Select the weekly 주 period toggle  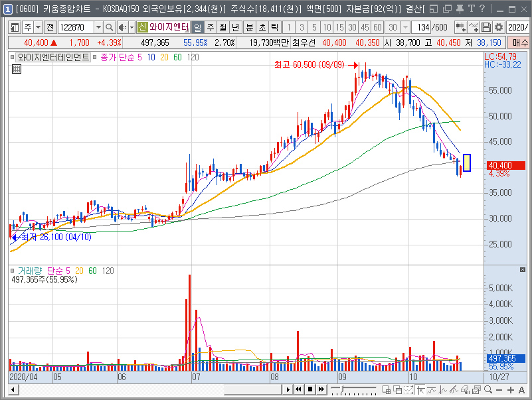point(211,27)
